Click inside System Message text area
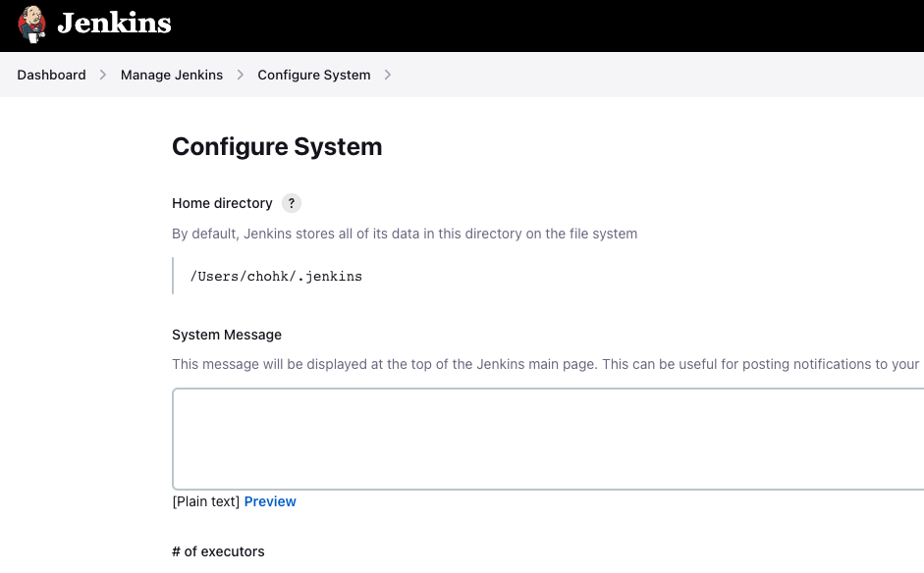The height and width of the screenshot is (573, 924). [548, 439]
